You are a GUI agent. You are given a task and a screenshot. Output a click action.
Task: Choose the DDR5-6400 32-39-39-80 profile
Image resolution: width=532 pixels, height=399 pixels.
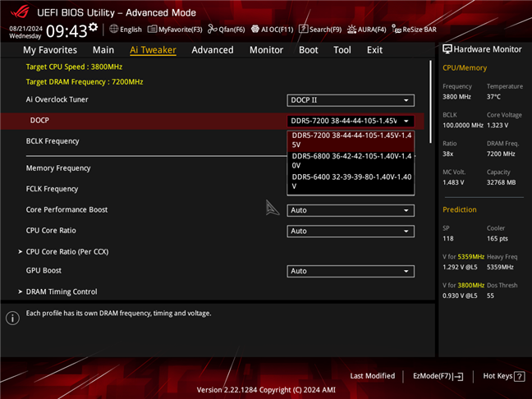point(351,181)
